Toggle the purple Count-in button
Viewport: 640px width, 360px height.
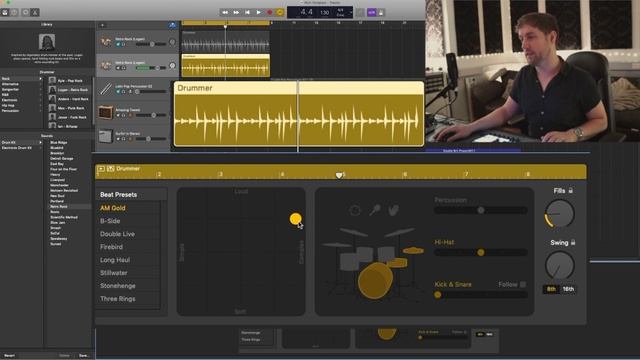click(x=371, y=13)
